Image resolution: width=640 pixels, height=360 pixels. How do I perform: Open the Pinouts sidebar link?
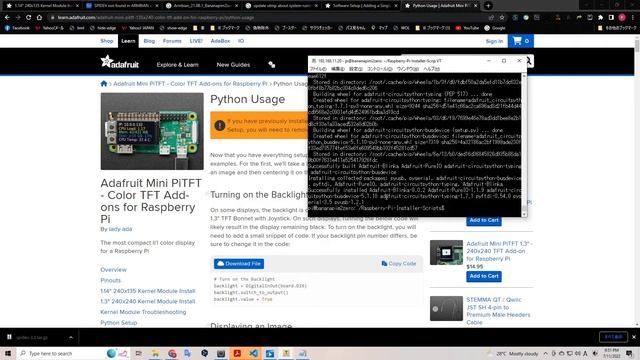[111, 280]
